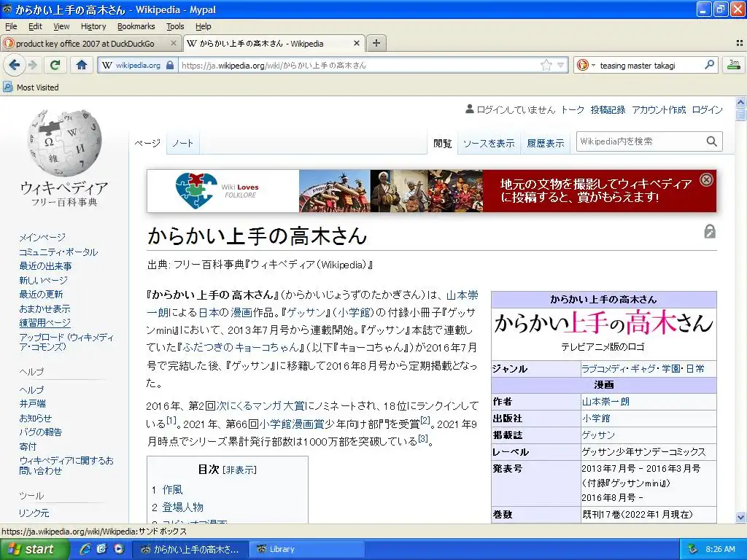The image size is (747, 560).
Task: Close the DuckDuckGo product key tab
Action: coord(174,43)
